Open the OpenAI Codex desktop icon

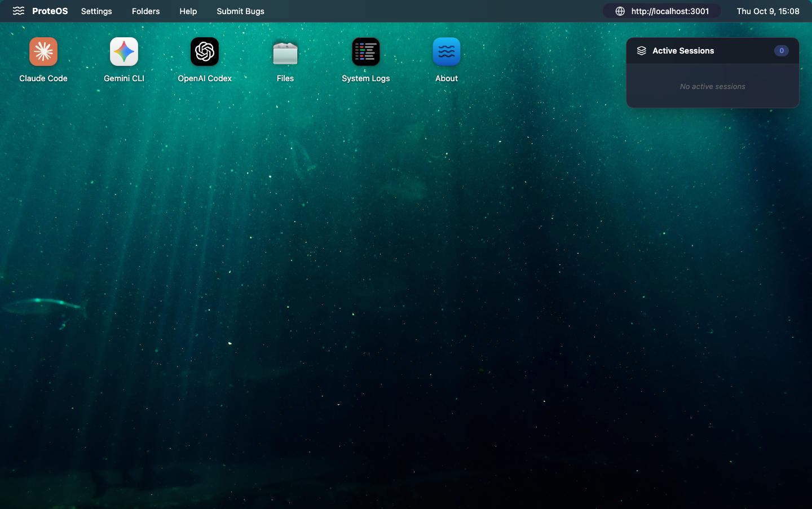click(x=205, y=52)
